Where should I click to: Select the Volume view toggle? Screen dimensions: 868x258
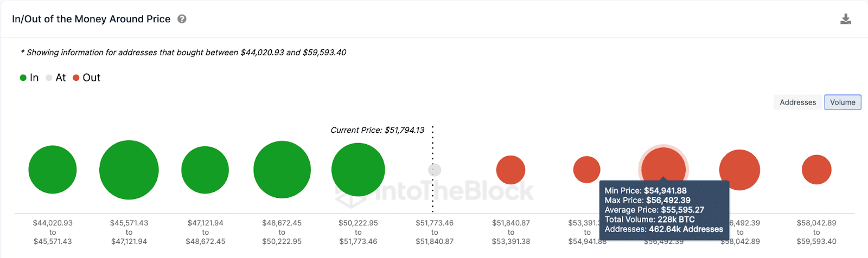843,102
